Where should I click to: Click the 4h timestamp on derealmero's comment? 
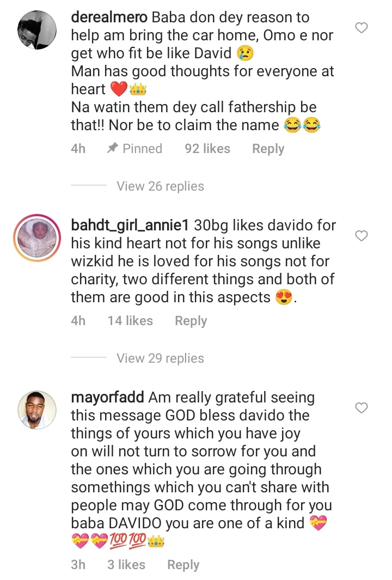[78, 149]
